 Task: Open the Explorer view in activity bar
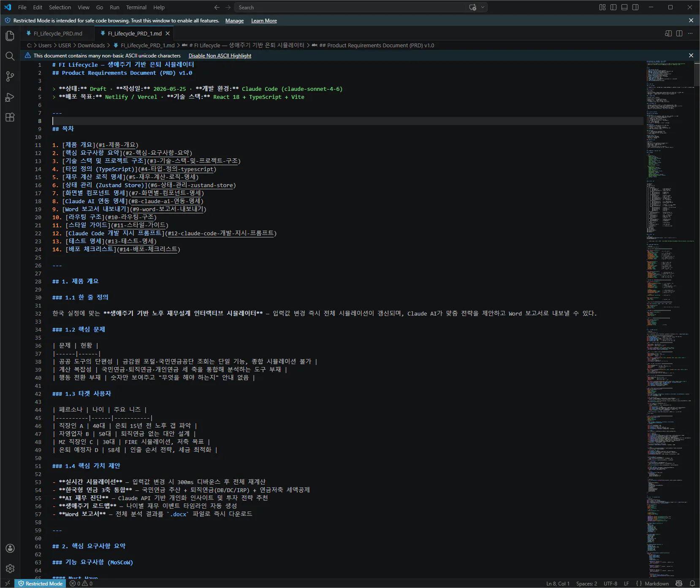click(10, 36)
